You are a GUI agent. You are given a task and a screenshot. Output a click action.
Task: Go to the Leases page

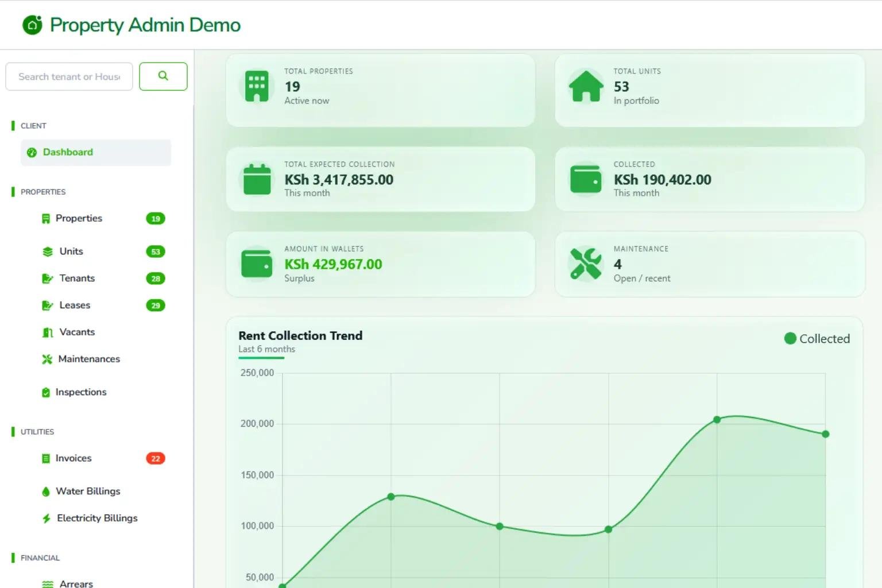click(x=75, y=305)
